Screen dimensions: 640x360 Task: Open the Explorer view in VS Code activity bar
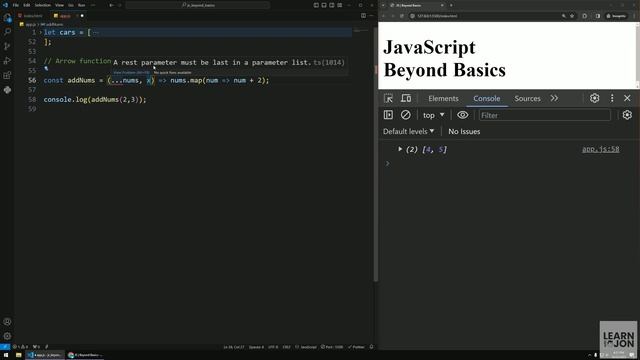tap(7, 18)
